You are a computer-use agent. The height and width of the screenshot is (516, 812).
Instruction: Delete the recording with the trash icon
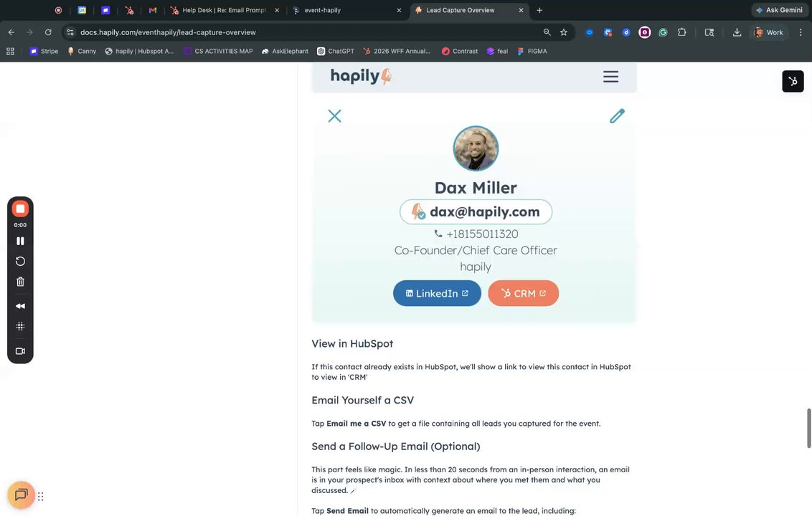click(20, 282)
